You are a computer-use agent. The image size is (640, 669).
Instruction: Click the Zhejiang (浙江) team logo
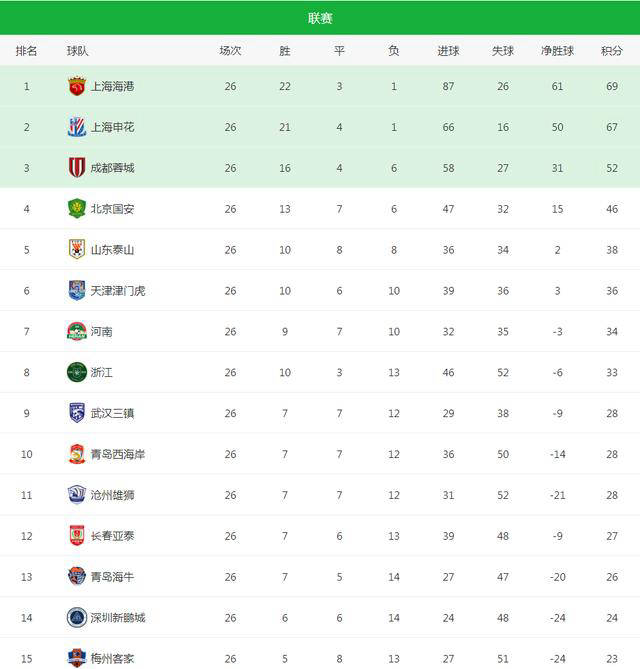click(77, 372)
